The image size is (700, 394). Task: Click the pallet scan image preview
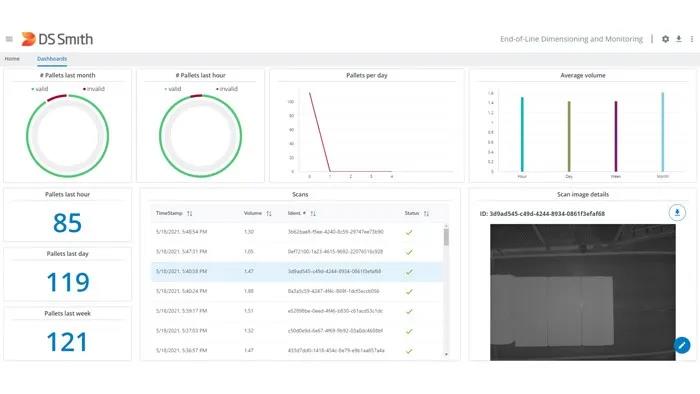583,292
